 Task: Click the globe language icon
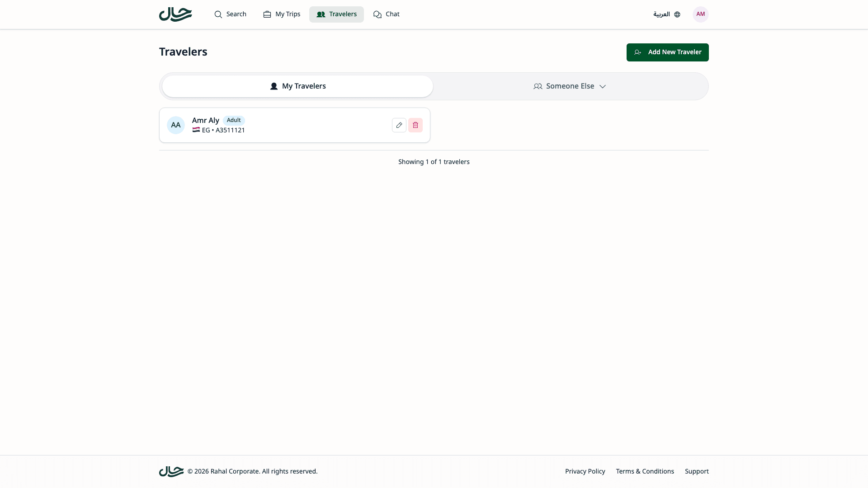(x=677, y=14)
